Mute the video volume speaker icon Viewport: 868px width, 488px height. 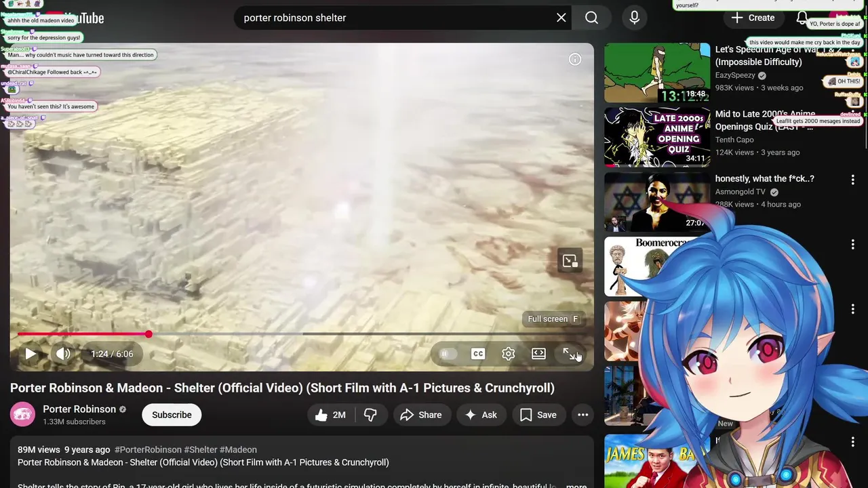coord(63,354)
